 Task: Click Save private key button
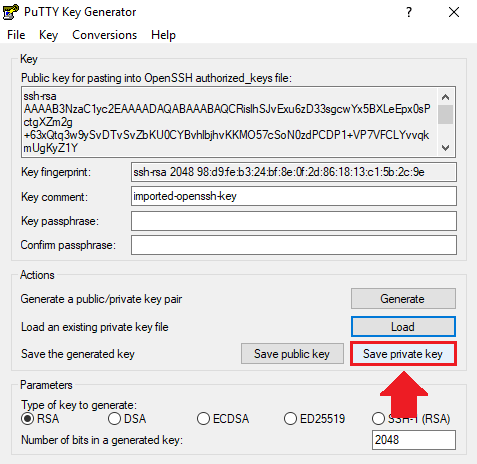click(403, 354)
